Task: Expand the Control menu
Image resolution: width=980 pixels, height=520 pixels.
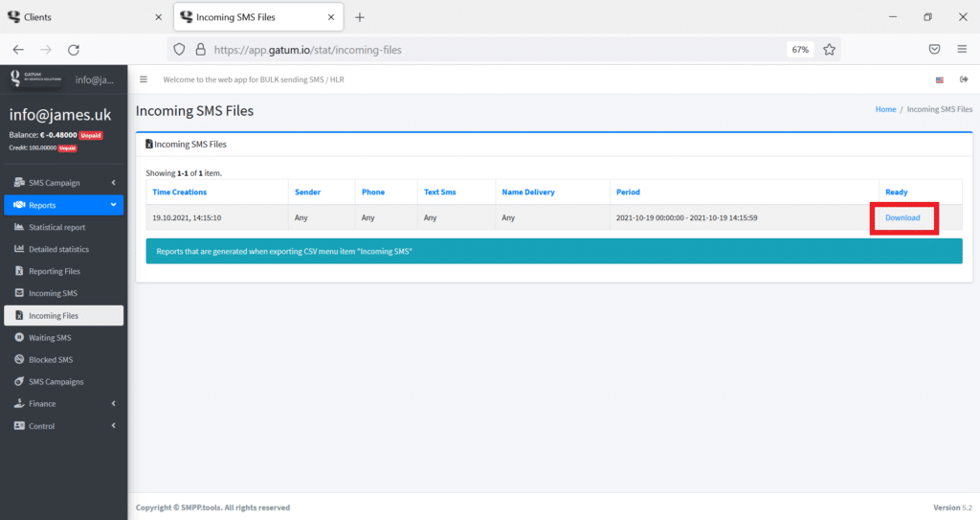Action: point(64,426)
